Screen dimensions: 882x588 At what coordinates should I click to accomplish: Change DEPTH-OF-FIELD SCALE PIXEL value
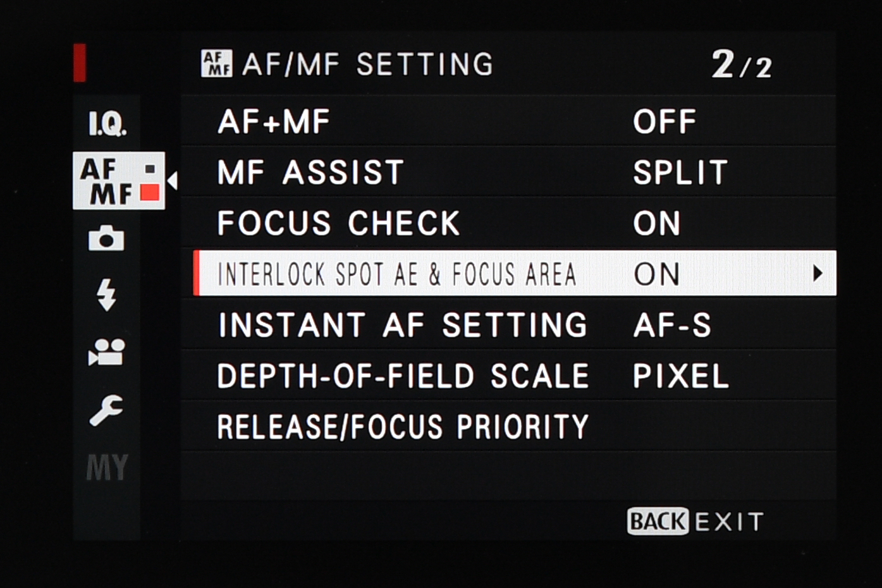coord(680,377)
